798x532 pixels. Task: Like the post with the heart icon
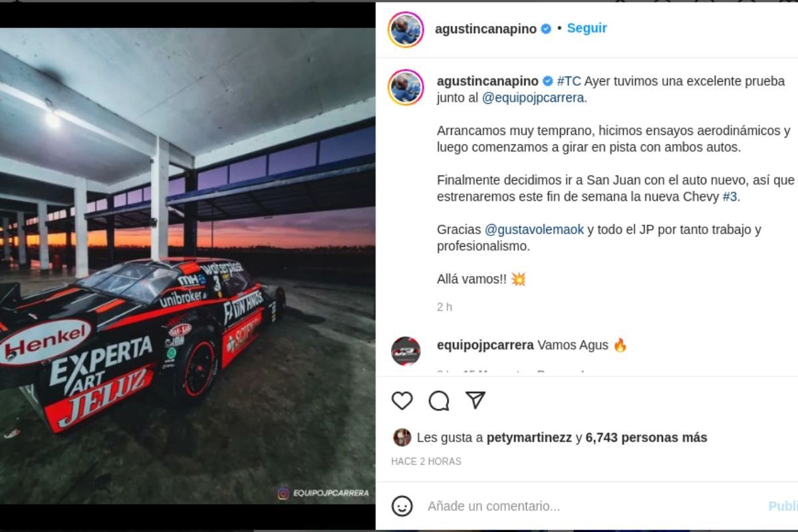[402, 400]
